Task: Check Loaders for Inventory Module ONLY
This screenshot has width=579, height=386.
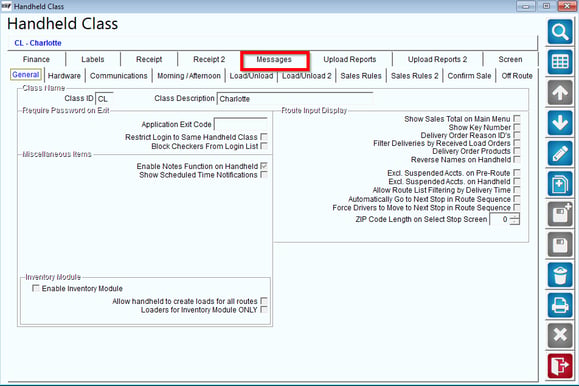Action: click(x=264, y=310)
